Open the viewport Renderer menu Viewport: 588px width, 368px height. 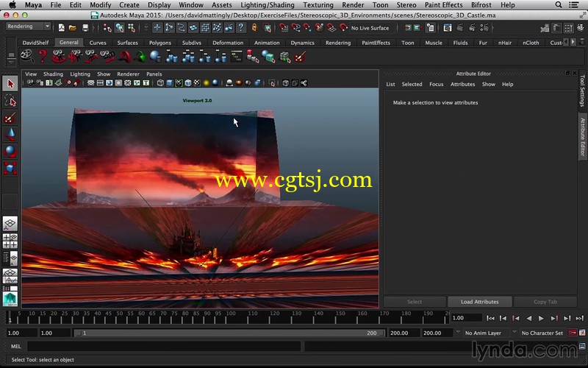(128, 74)
